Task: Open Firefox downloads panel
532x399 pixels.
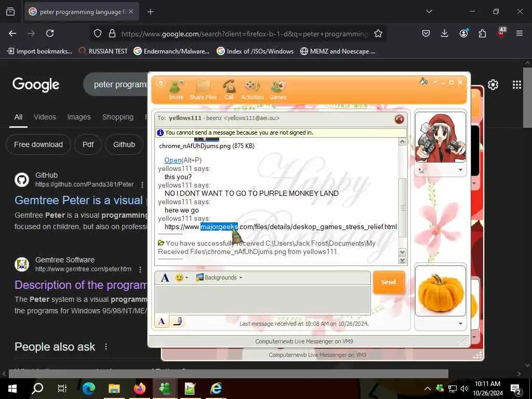Action: pyautogui.click(x=445, y=33)
